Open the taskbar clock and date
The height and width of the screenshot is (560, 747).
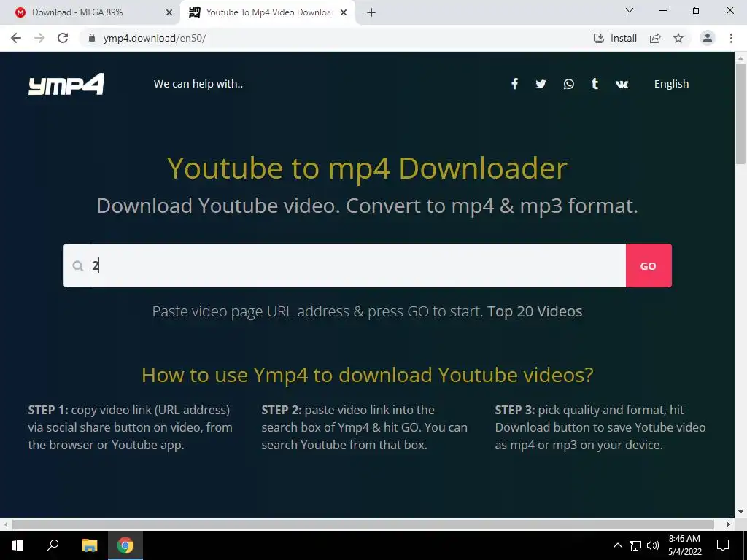684,545
